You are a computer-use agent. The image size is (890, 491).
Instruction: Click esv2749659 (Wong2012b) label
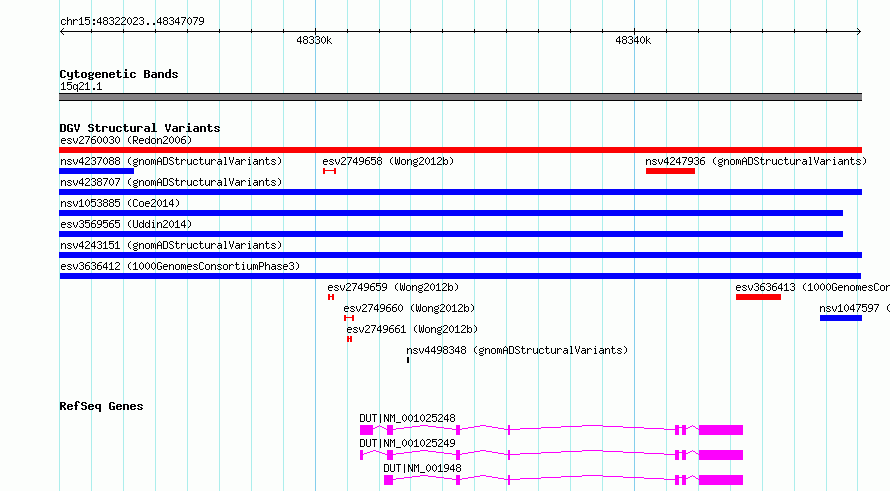click(393, 287)
